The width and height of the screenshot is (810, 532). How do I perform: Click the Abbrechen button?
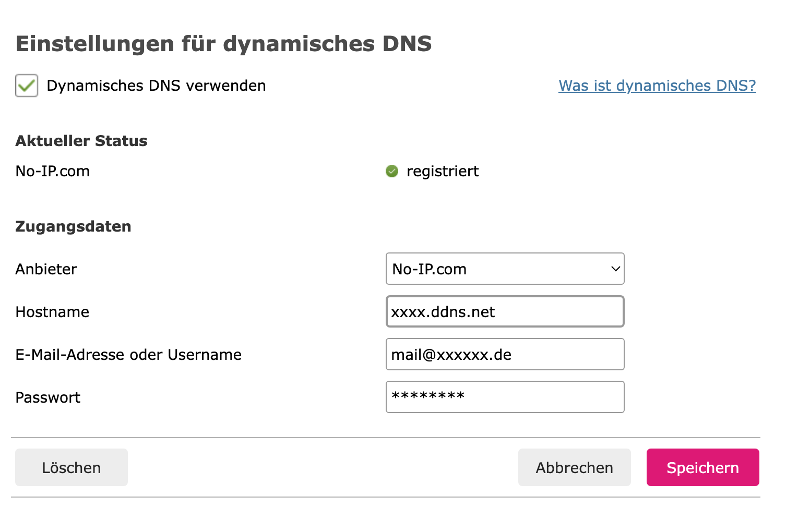point(574,467)
